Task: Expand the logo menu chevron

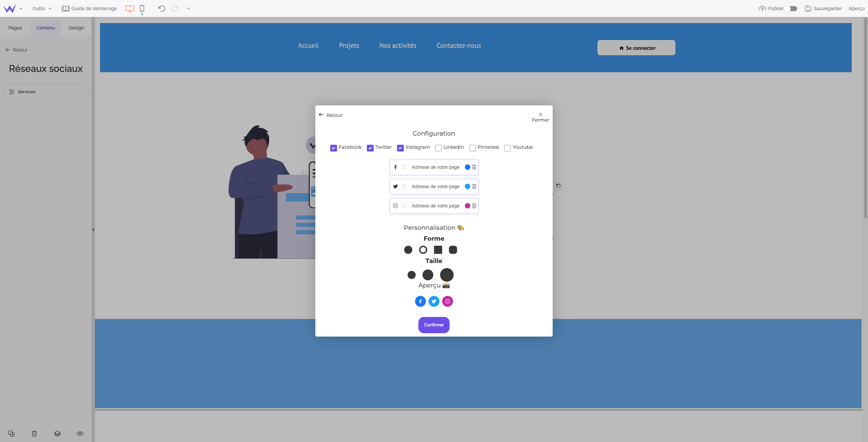Action: tap(21, 8)
